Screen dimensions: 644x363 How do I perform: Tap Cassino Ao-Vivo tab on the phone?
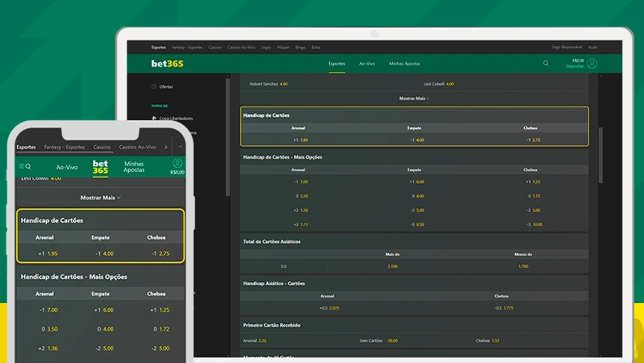point(138,147)
